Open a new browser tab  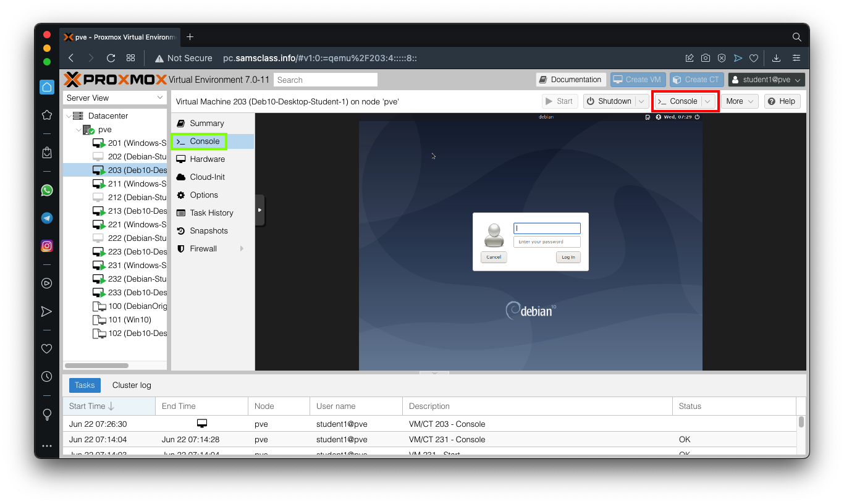(x=190, y=37)
